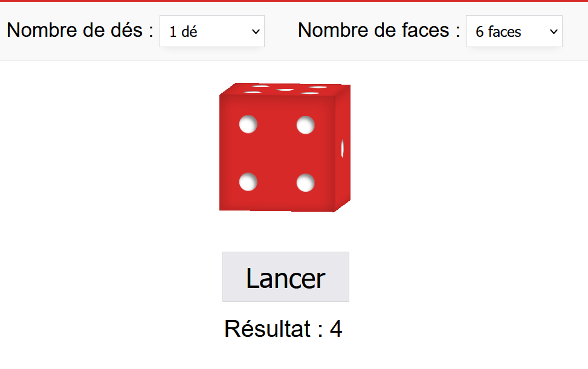The height and width of the screenshot is (369, 588).
Task: Open the "1 dé" dice count dropdown
Action: coord(212,31)
